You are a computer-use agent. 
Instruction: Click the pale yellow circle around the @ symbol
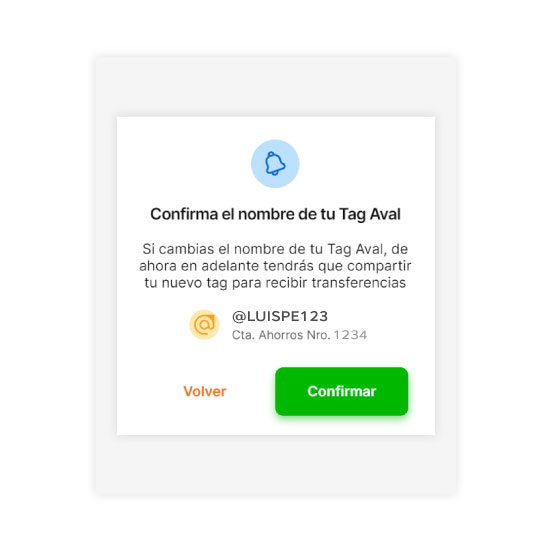coord(204,324)
